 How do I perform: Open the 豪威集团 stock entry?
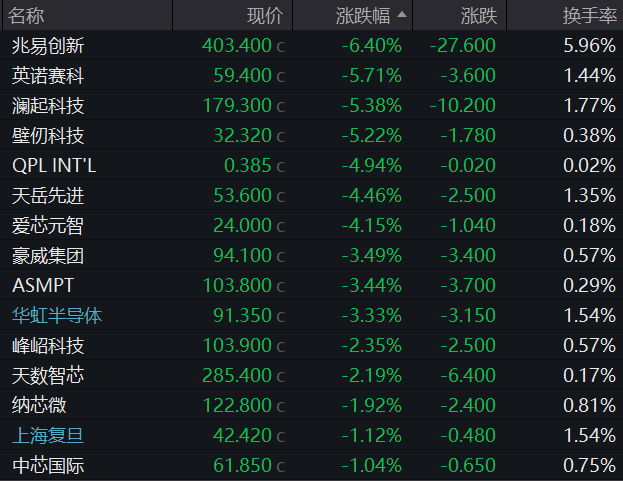pos(48,255)
